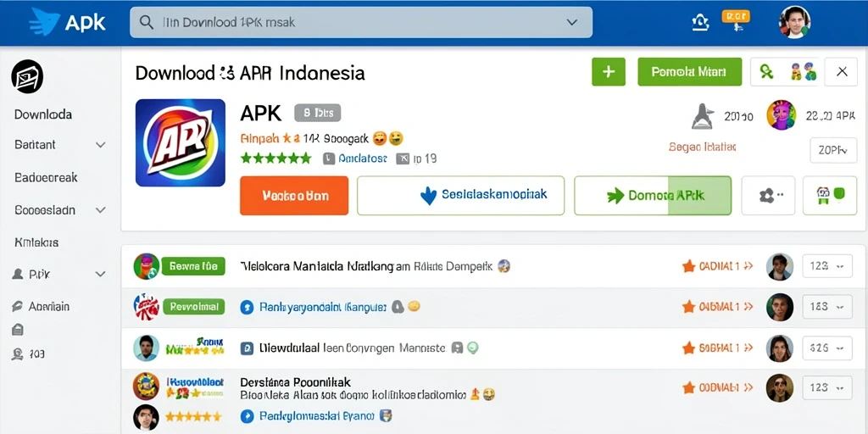The width and height of the screenshot is (868, 434).
Task: Click the Diewduiaal row title
Action: click(352, 348)
